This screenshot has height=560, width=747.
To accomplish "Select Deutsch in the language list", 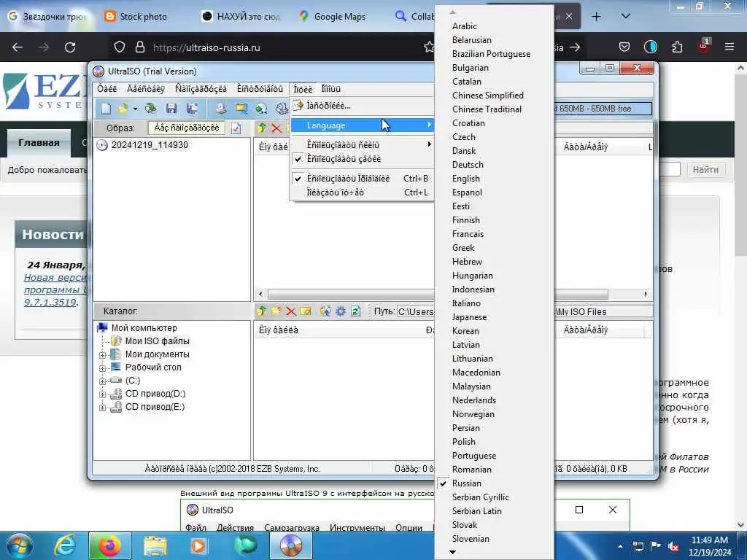I will pos(494,165).
